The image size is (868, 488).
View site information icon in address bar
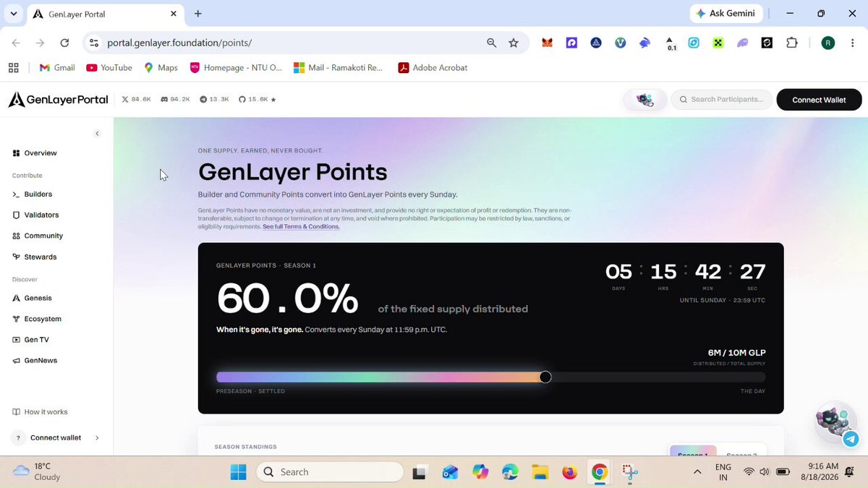[94, 43]
